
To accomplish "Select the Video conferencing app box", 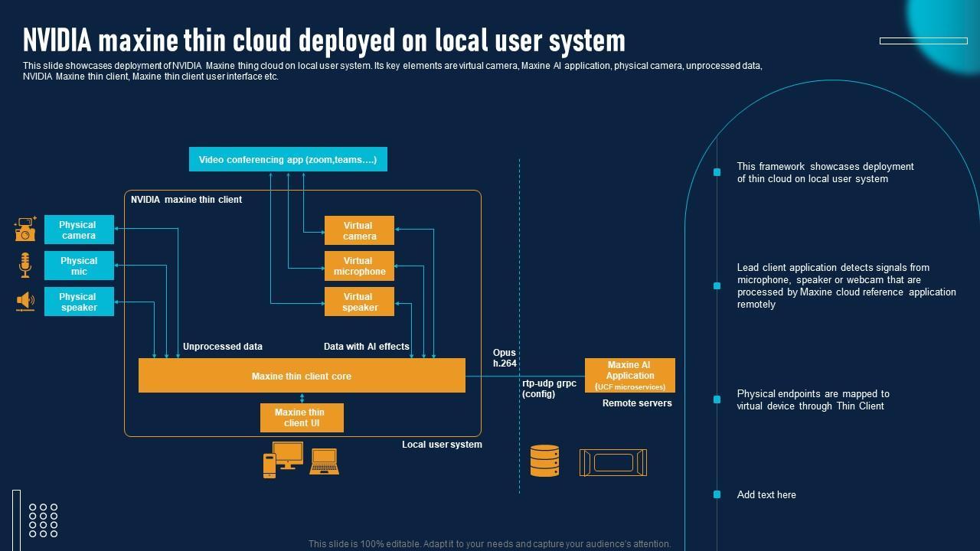I will pos(288,160).
